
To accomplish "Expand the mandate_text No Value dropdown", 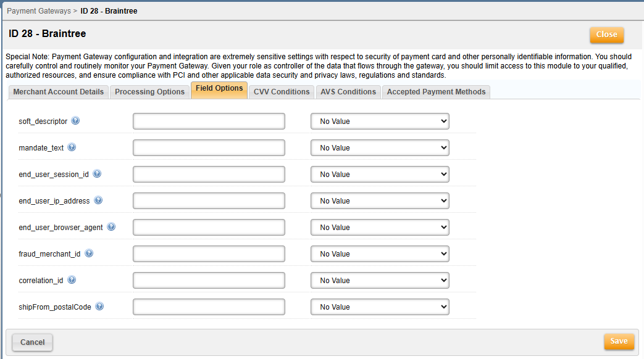I will (x=380, y=148).
